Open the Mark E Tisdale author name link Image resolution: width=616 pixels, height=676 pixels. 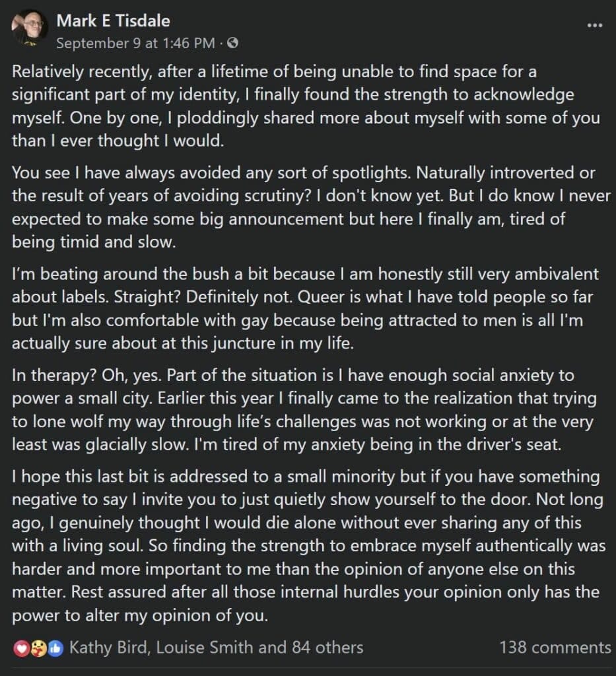[113, 20]
